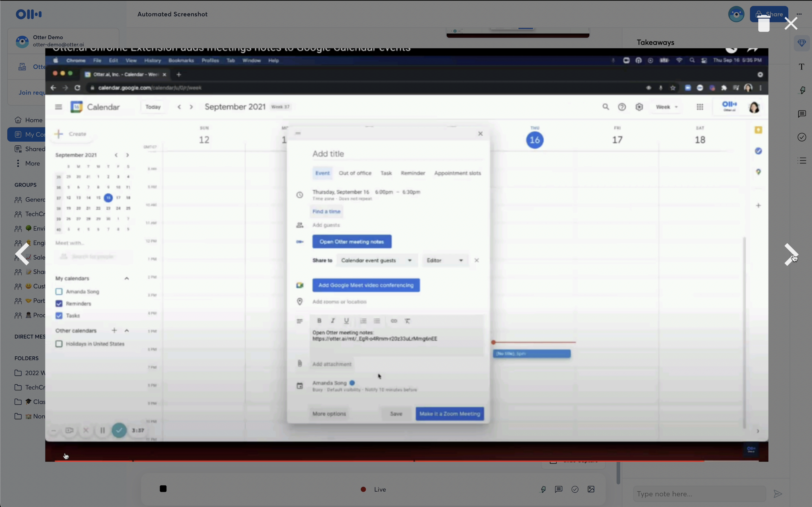Click the Open Otter meeting notes button

coord(351,241)
